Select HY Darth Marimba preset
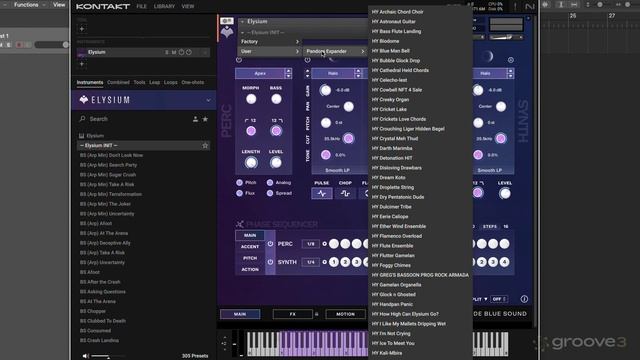This screenshot has width=640, height=360. click(420, 148)
